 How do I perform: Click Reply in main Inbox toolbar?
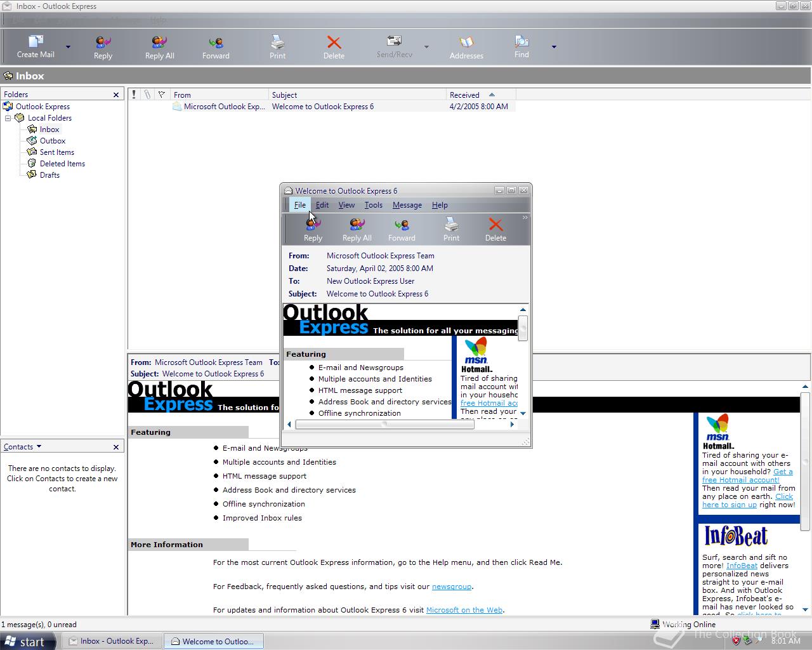pos(103,47)
